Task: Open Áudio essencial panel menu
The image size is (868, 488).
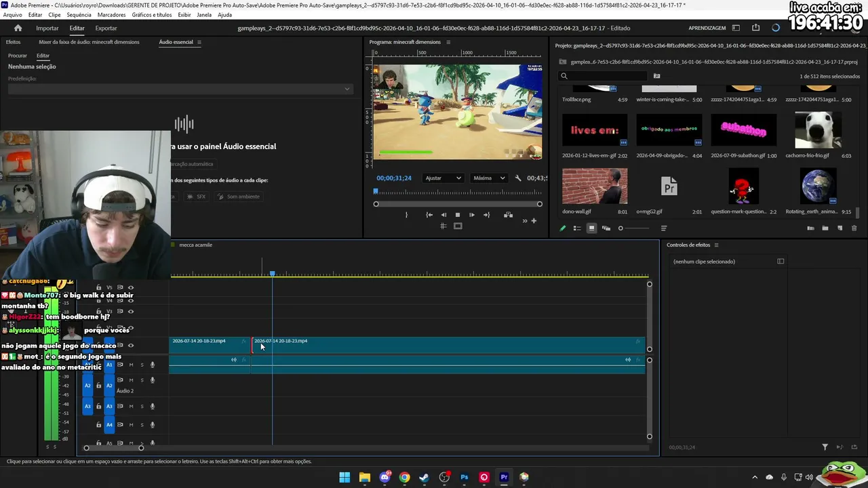Action: tap(199, 42)
